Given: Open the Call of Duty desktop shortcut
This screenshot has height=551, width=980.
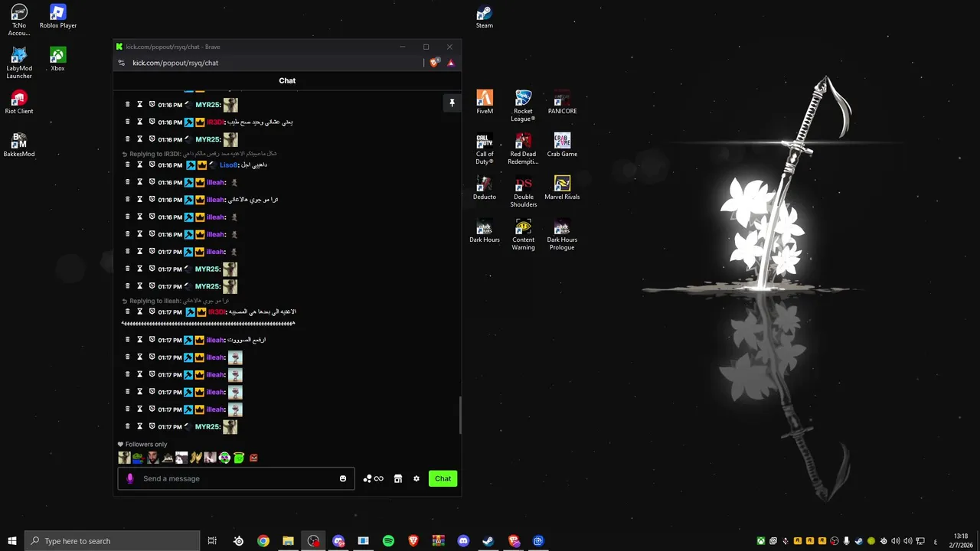Looking at the screenshot, I should [485, 148].
